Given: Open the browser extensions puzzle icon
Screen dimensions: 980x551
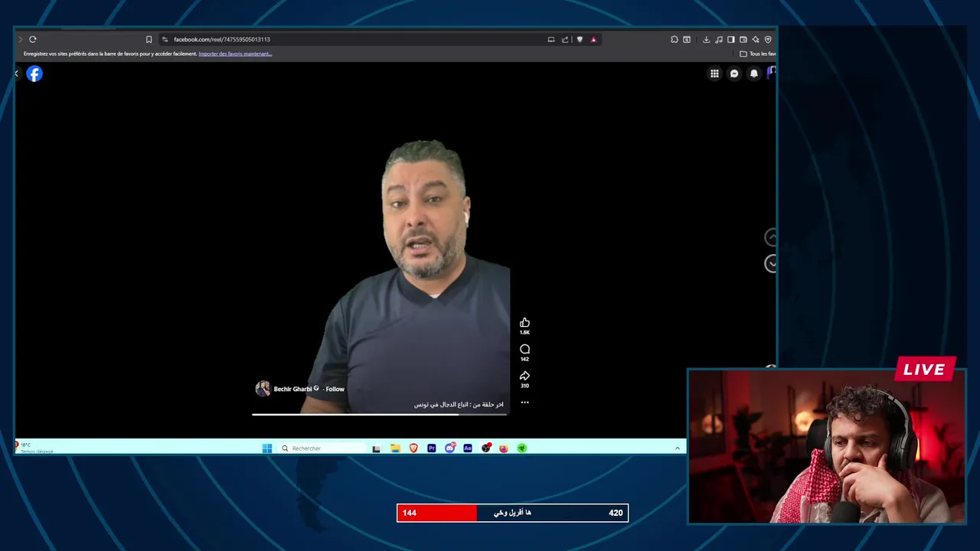Looking at the screenshot, I should (x=675, y=39).
